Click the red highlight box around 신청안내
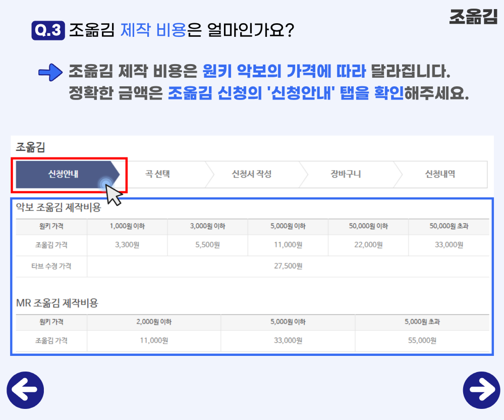This screenshot has width=504, height=420. coord(70,174)
